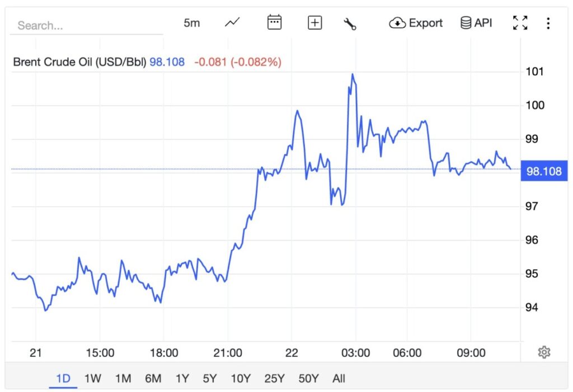This screenshot has height=392, width=573.
Task: Click the Export cloud icon
Action: pos(397,23)
